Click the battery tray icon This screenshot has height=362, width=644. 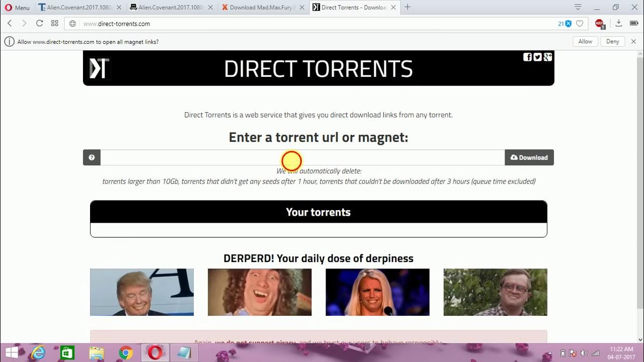(563, 353)
